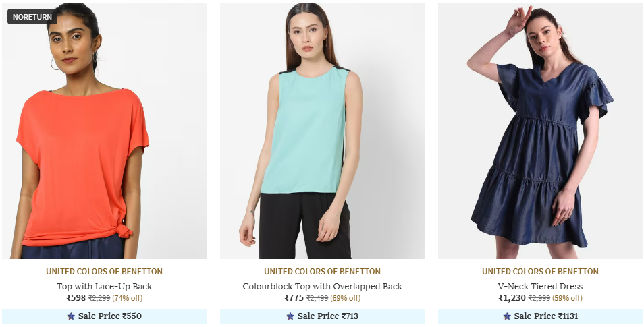The image size is (644, 327).
Task: Select the Sale Price ₹713 banner
Action: pyautogui.click(x=322, y=316)
